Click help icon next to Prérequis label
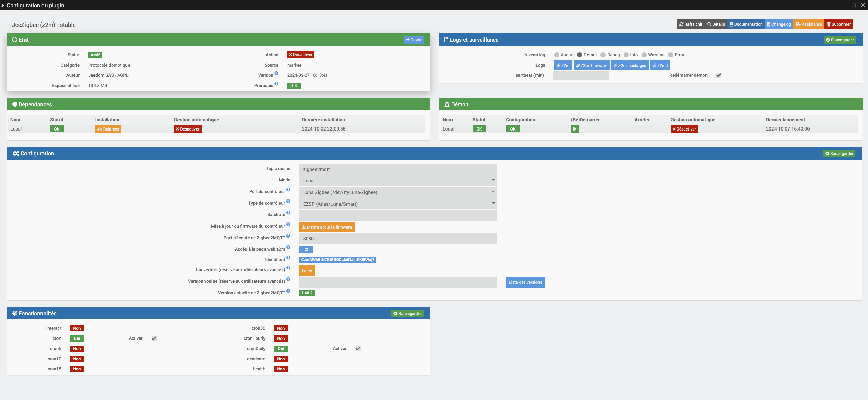Screen dimensions: 868x400 coord(276,84)
